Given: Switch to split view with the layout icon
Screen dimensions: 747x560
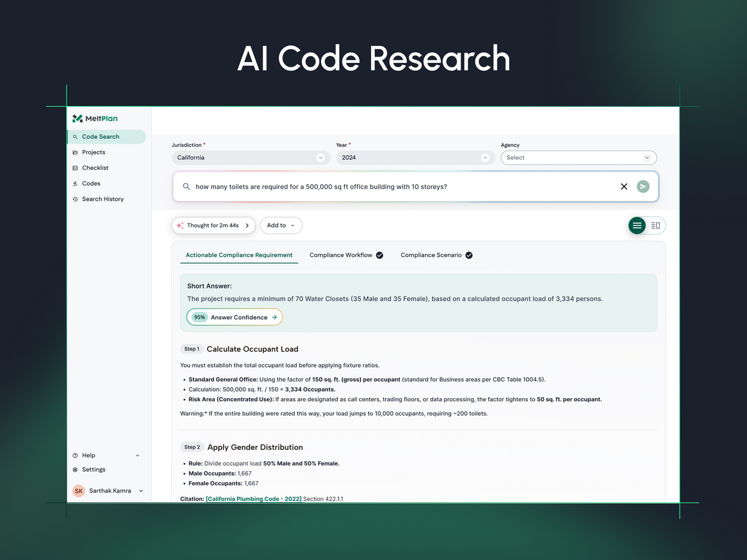Looking at the screenshot, I should (x=656, y=225).
